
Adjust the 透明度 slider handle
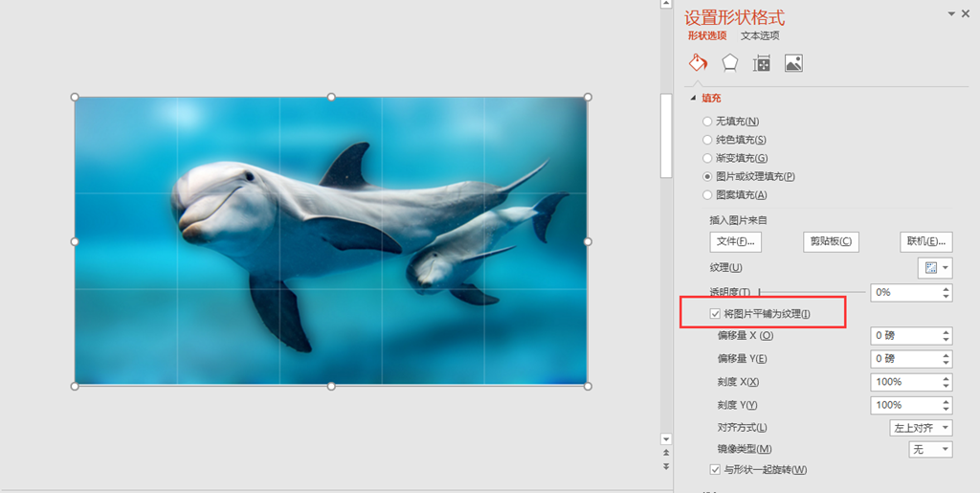pyautogui.click(x=759, y=292)
